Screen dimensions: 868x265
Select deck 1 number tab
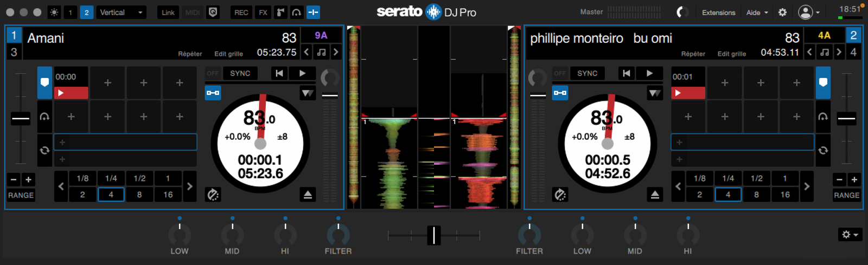(x=14, y=35)
